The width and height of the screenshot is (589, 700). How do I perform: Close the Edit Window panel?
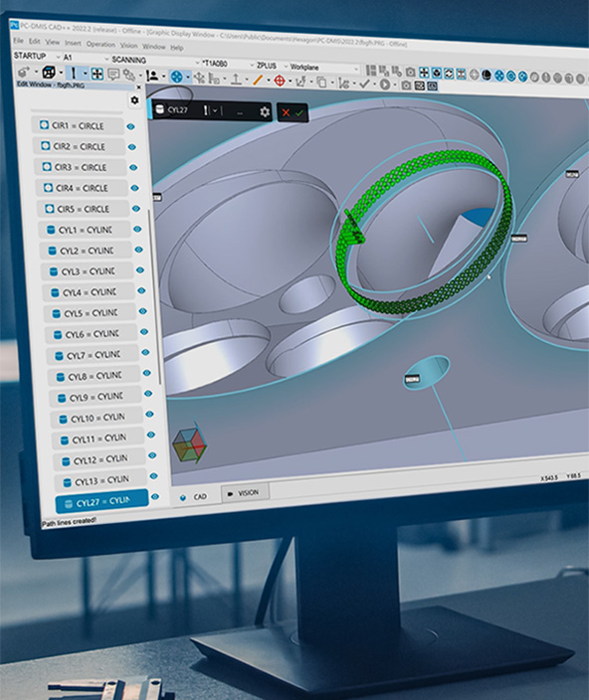pos(138,87)
